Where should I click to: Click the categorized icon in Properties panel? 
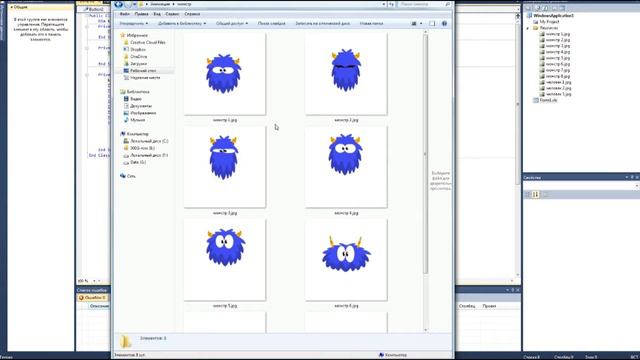528,195
